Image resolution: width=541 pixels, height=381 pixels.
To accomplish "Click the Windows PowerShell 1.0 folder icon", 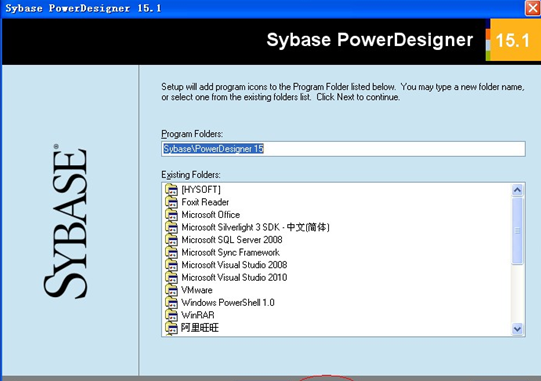I will tap(171, 302).
